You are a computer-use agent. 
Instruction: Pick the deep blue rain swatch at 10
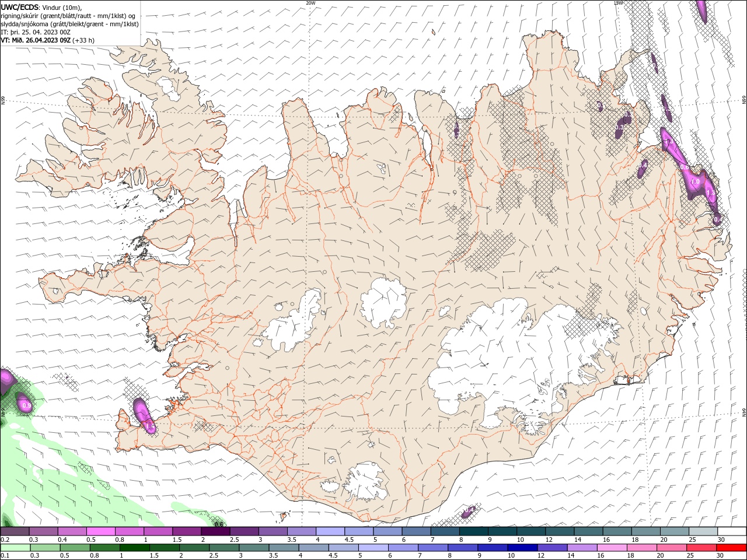522,548
